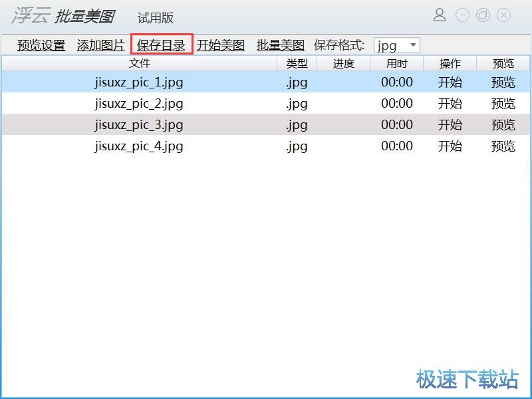Choose 保存目录 save folder

(161, 45)
